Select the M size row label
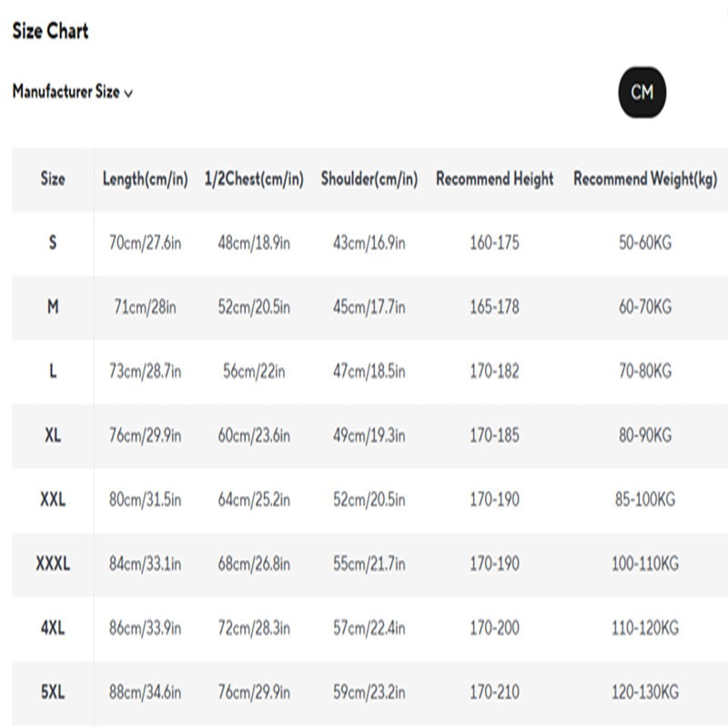 (x=53, y=308)
